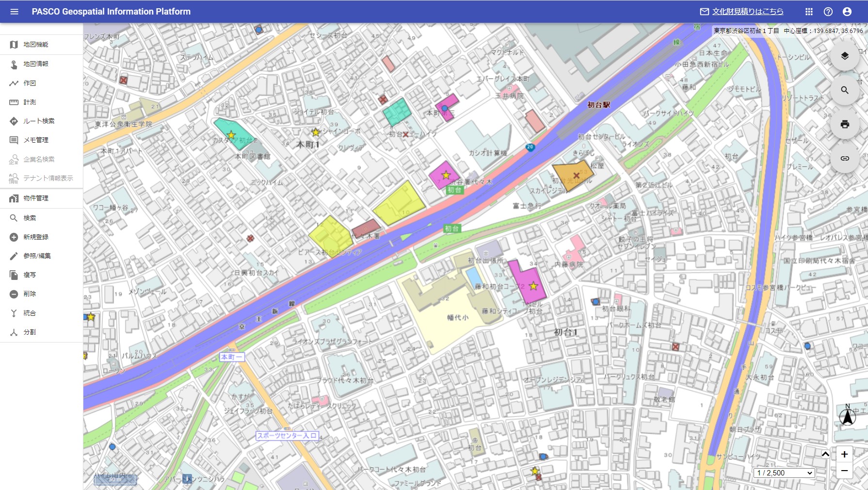Zoom out with the minus button

tap(844, 471)
